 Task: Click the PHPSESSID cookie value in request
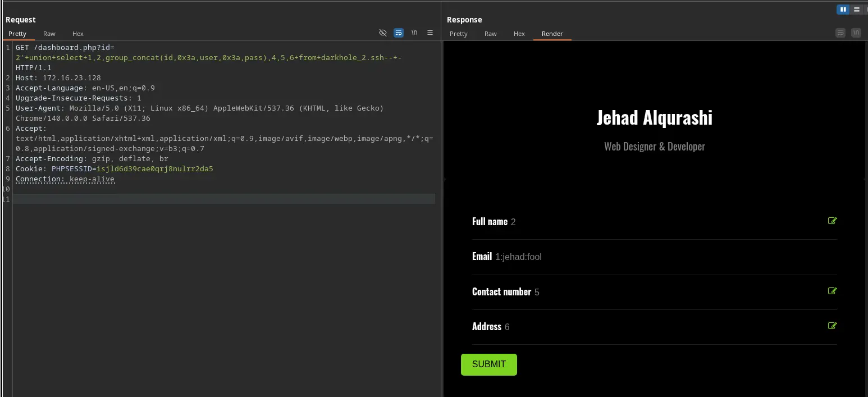pos(155,169)
